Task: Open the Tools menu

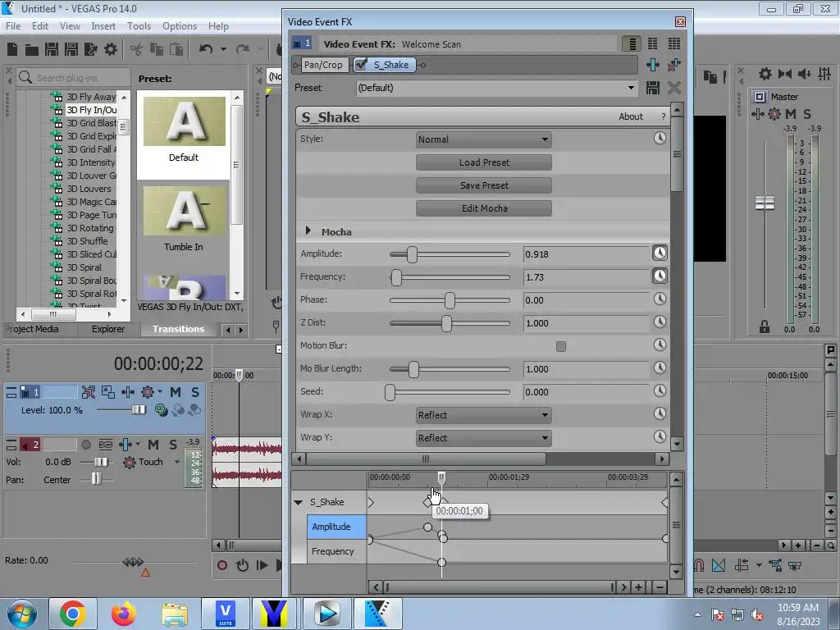Action: 139,26
